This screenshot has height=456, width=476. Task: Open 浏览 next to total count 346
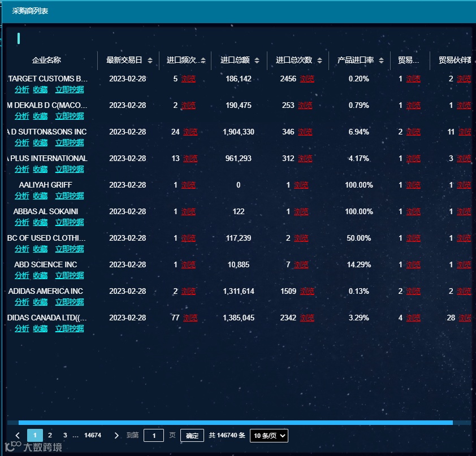point(305,132)
